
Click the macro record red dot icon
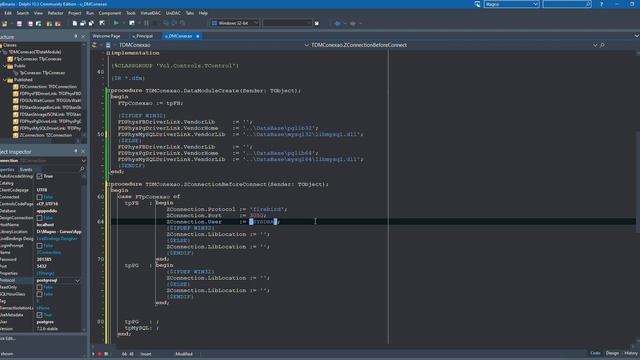click(100, 354)
